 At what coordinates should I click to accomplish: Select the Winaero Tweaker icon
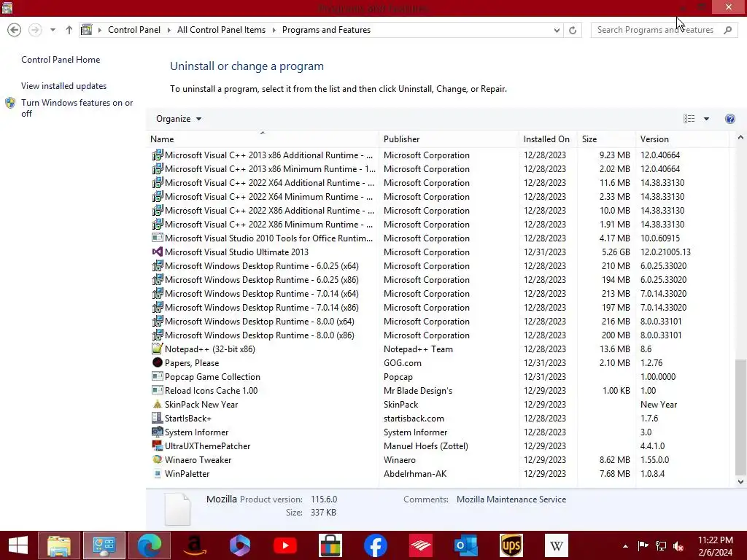coord(158,459)
